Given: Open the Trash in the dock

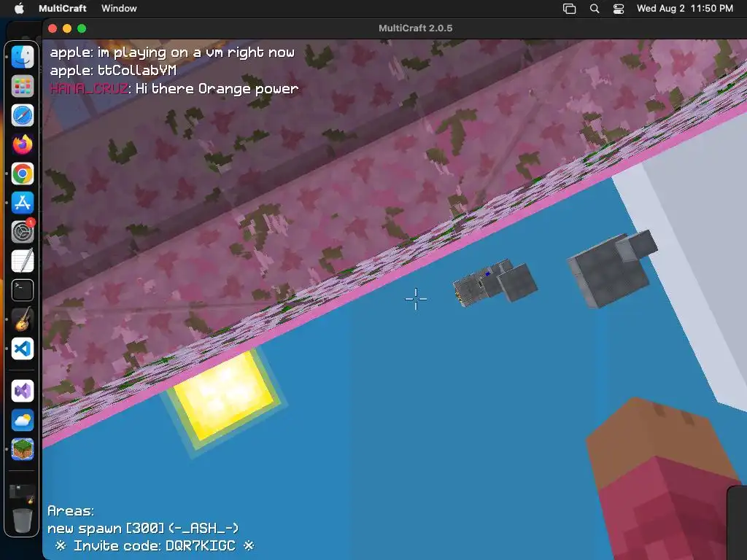Looking at the screenshot, I should (23, 520).
